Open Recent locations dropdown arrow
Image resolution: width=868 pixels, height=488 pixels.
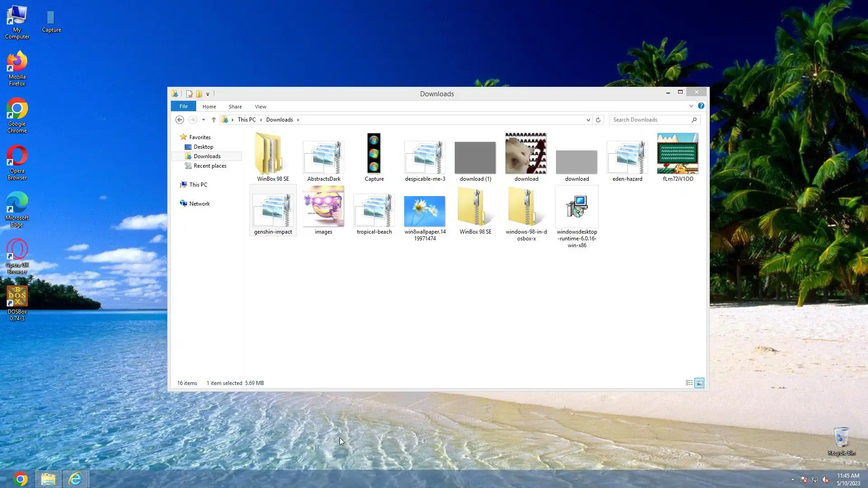click(x=203, y=120)
